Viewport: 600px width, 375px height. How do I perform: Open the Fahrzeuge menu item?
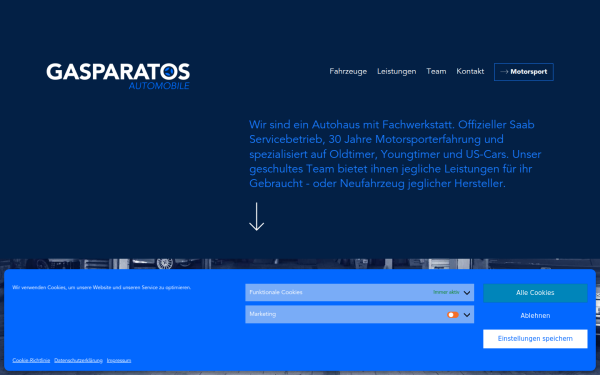point(348,72)
